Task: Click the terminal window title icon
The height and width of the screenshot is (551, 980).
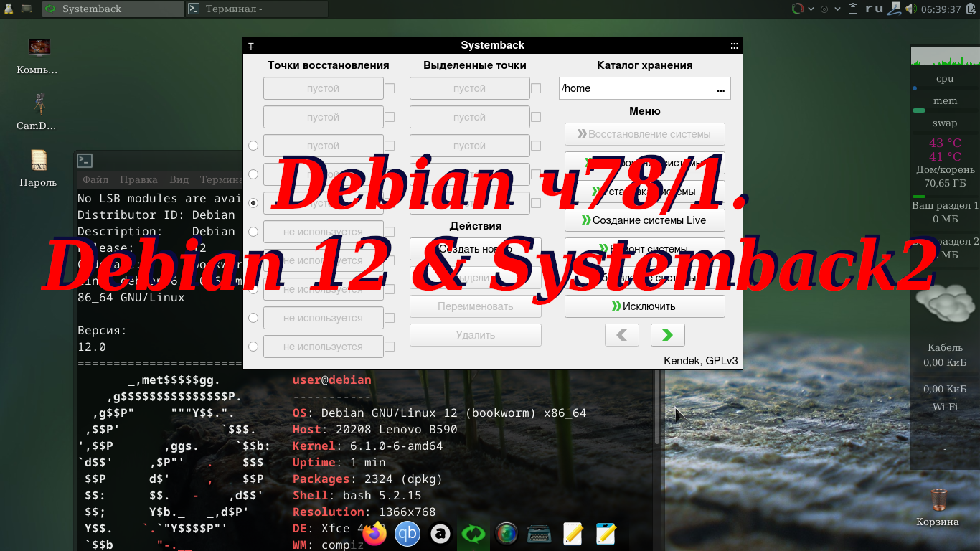Action: click(x=85, y=161)
